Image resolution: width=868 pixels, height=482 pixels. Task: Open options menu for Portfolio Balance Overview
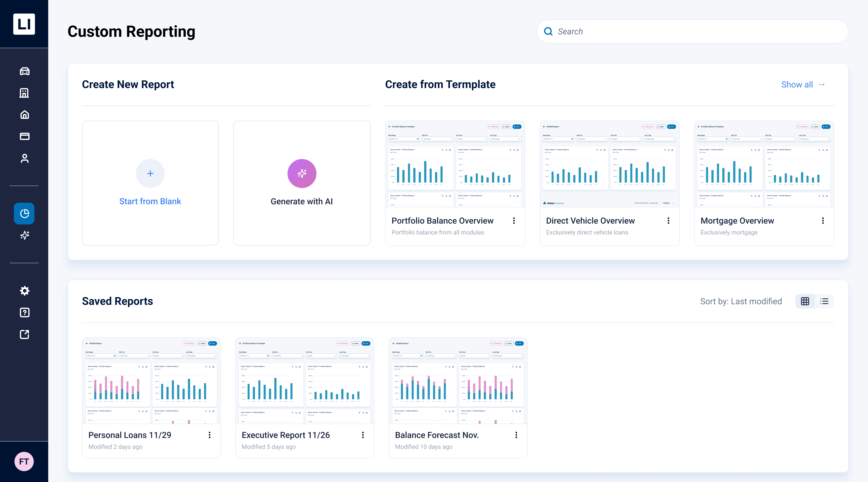514,221
